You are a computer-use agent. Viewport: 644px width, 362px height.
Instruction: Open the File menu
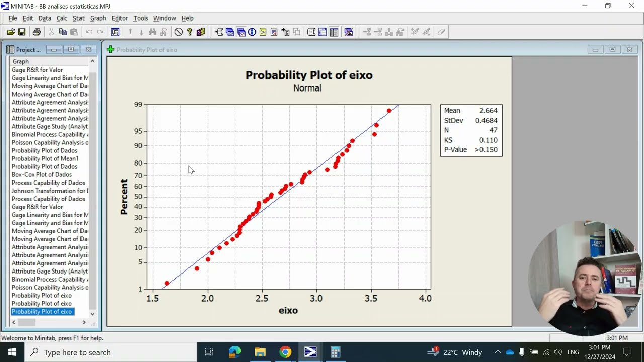[x=13, y=18]
